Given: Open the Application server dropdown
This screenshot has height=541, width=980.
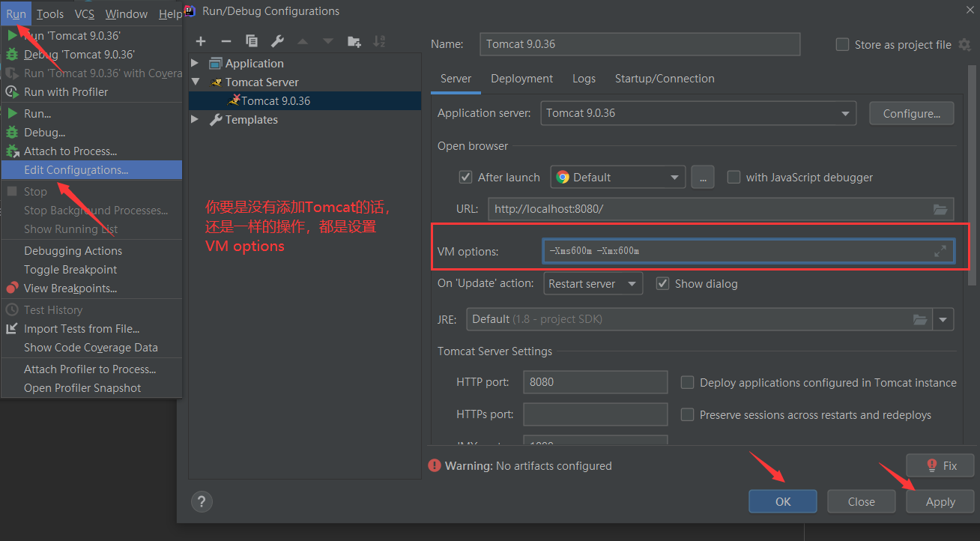Looking at the screenshot, I should (x=846, y=113).
